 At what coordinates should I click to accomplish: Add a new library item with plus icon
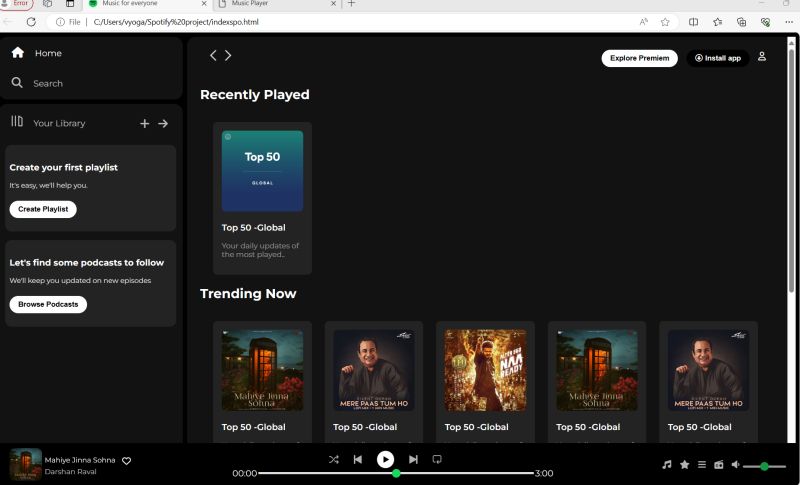(144, 123)
